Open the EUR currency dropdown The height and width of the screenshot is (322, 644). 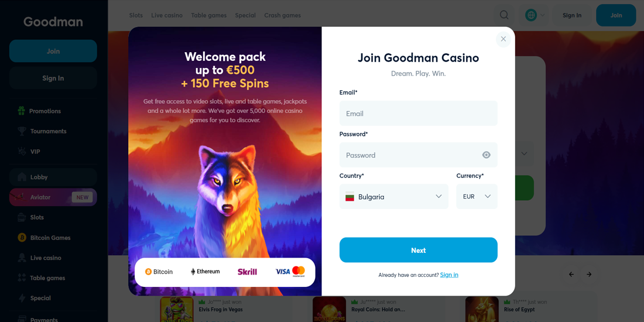click(477, 197)
